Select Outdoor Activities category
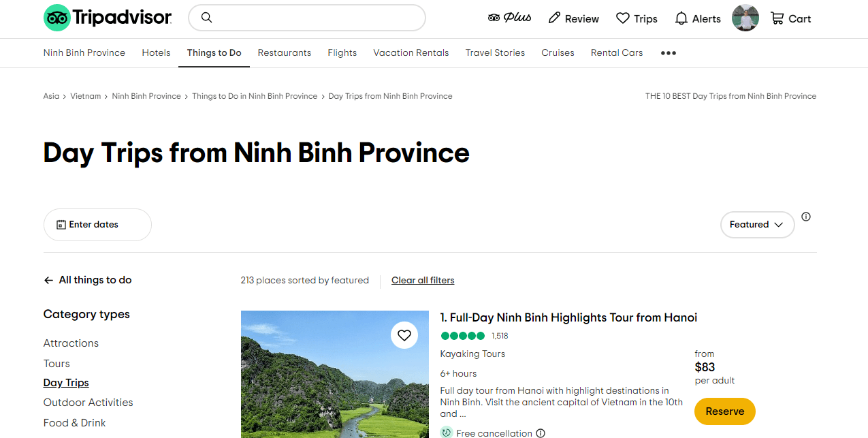 [89, 403]
